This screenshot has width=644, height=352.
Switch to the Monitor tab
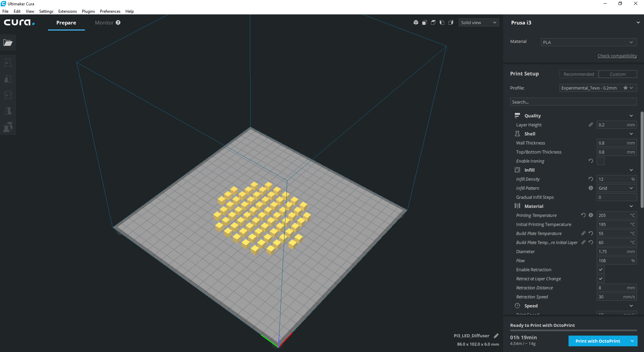point(104,22)
